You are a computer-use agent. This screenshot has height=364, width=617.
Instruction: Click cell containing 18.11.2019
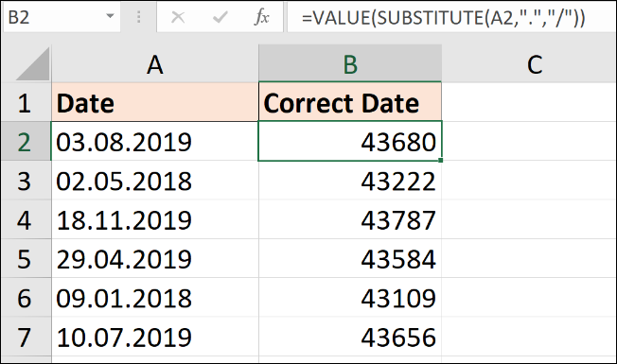point(154,219)
